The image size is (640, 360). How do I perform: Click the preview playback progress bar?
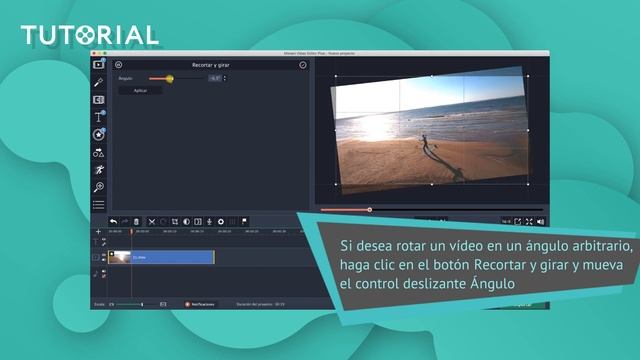431,210
